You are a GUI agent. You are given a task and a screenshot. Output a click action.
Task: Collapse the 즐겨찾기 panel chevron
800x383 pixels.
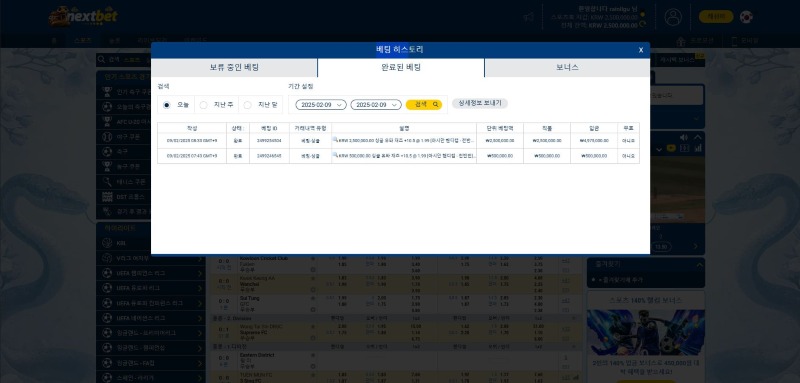(x=698, y=265)
